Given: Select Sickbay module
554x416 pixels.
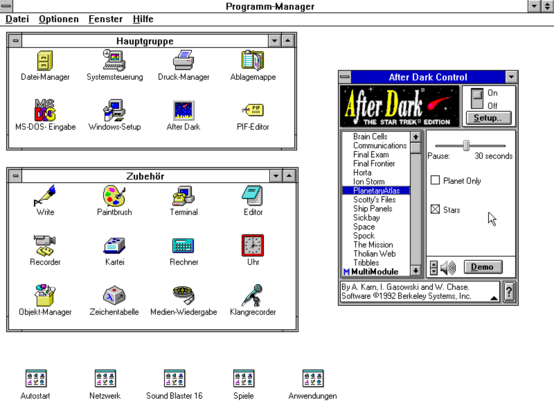Looking at the screenshot, I should [x=366, y=217].
